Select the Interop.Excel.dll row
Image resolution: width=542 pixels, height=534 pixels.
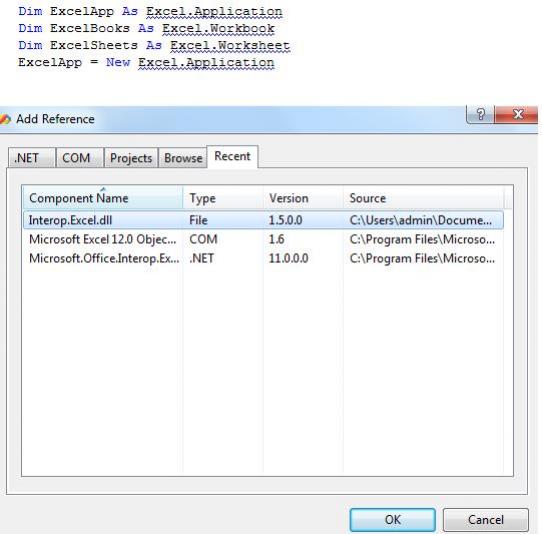point(263,220)
